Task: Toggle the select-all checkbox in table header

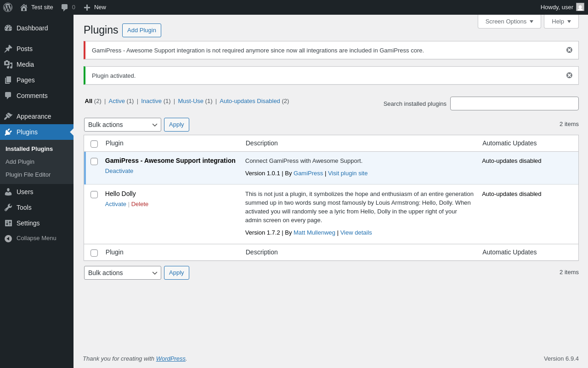Action: [94, 144]
